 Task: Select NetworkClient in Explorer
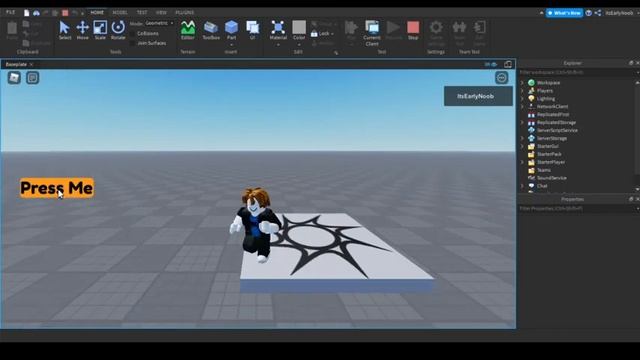click(552, 106)
